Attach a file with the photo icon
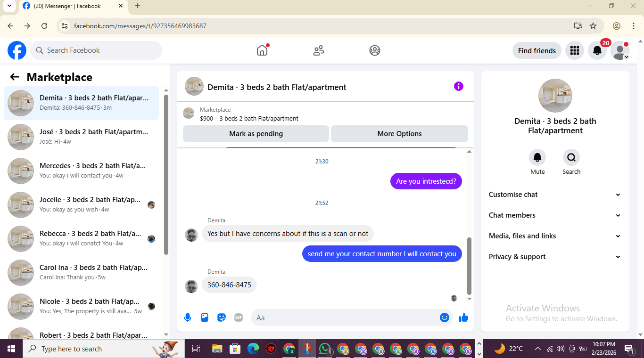This screenshot has width=644, height=358. pyautogui.click(x=205, y=317)
